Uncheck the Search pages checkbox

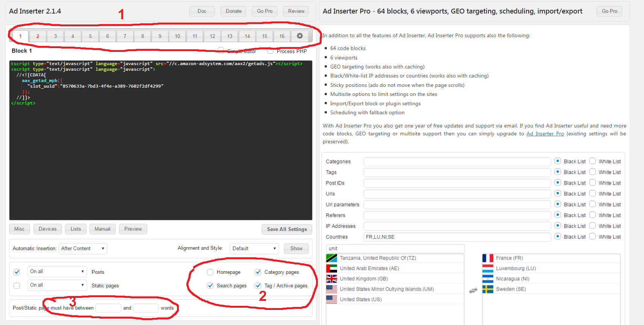(x=210, y=286)
